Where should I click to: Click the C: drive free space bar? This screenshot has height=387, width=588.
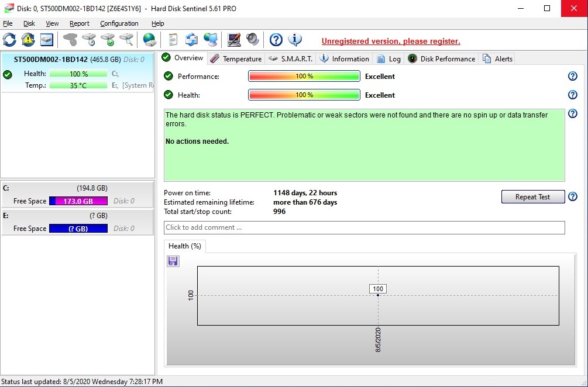(x=78, y=201)
